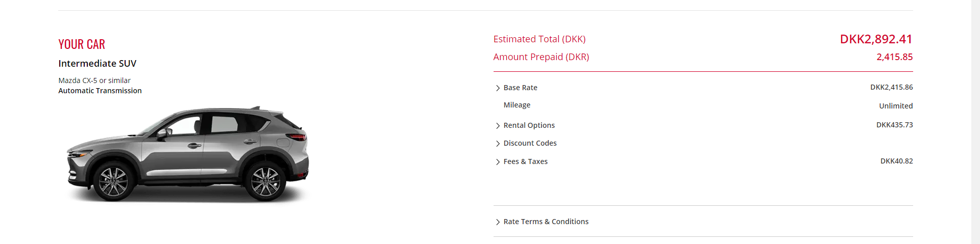The width and height of the screenshot is (980, 244).
Task: Expand the Base Rate breakdown label
Action: 520,88
